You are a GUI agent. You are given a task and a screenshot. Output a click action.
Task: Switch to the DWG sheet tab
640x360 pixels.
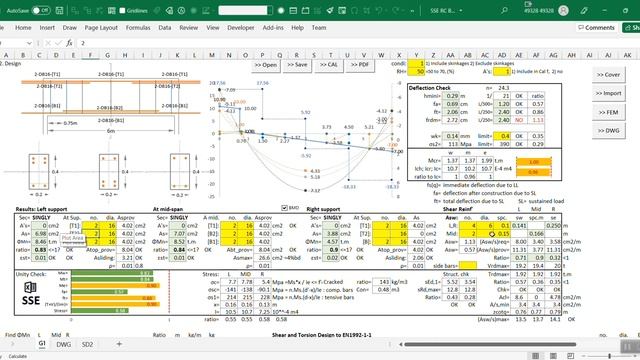(x=64, y=344)
